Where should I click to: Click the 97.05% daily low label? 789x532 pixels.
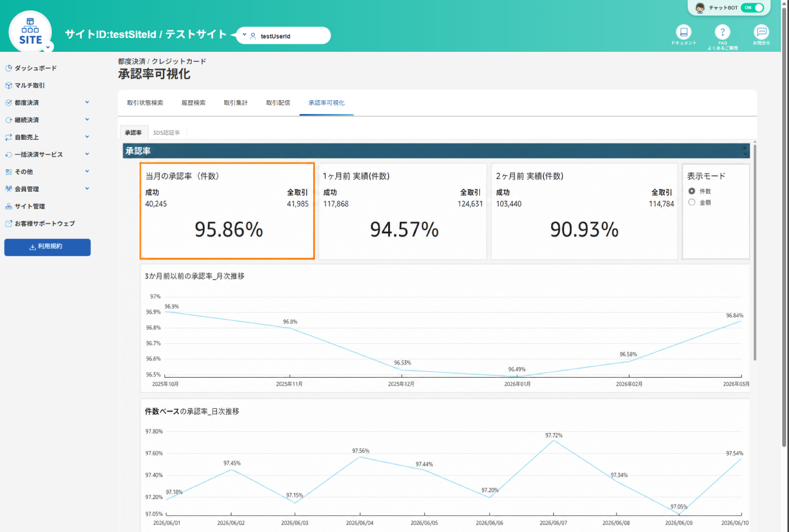pos(678,507)
